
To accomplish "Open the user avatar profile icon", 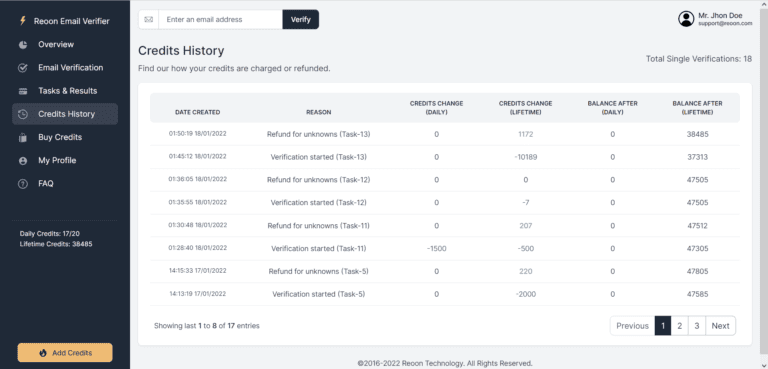I will [686, 19].
